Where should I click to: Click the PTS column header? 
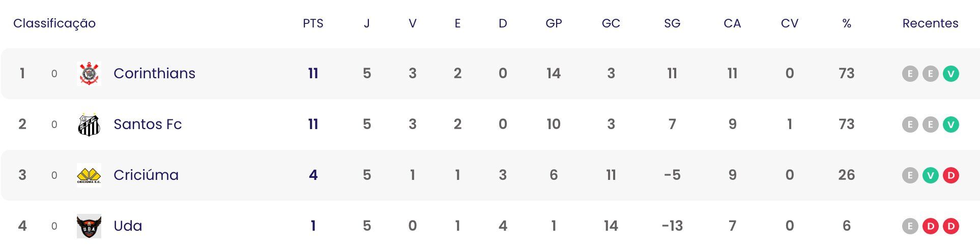pos(313,23)
